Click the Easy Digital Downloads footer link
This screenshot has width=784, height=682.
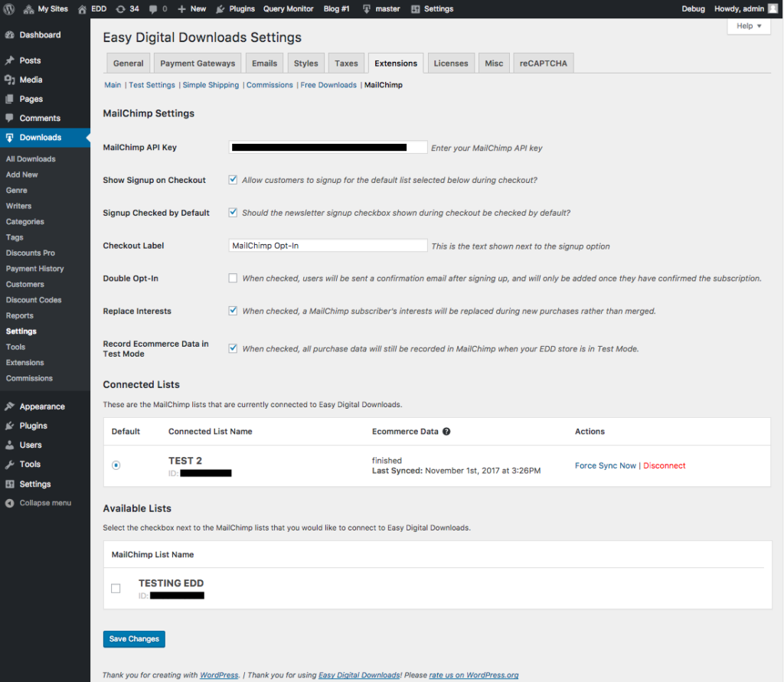click(x=359, y=675)
